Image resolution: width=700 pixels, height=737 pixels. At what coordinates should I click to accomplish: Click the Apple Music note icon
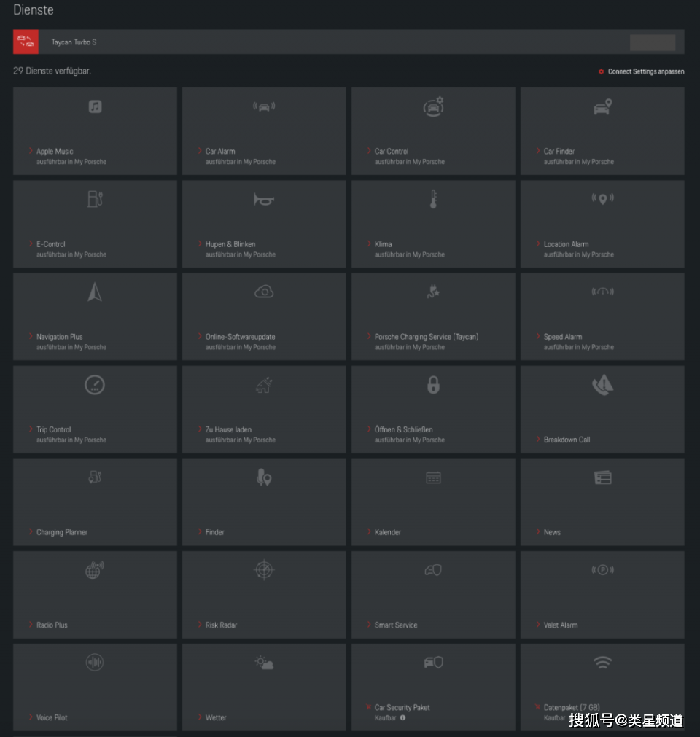(95, 106)
